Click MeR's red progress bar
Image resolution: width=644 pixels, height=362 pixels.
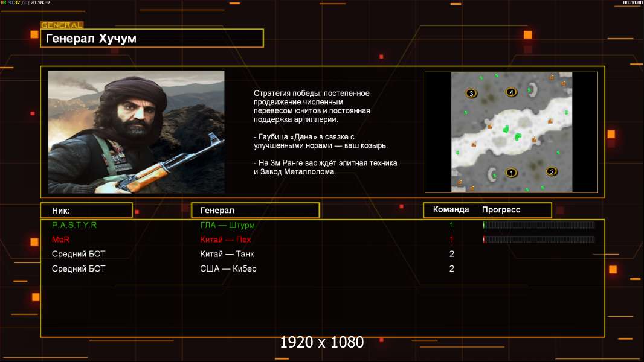tap(539, 240)
